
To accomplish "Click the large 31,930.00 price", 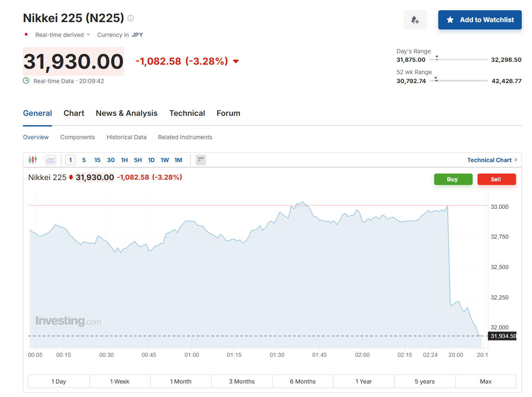I will (74, 61).
